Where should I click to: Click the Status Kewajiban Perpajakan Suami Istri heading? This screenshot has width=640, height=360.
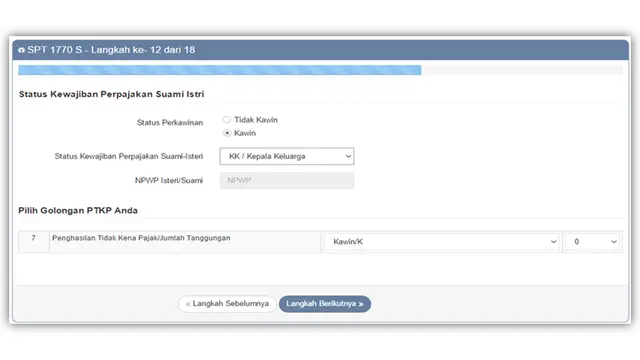(111, 94)
